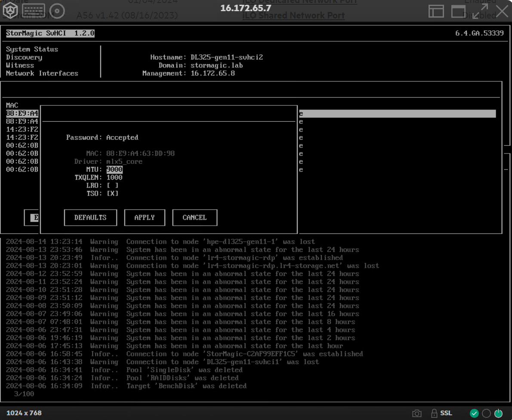Switch to docked window layout icon
Image resolution: width=512 pixels, height=420 pixels.
(x=436, y=11)
